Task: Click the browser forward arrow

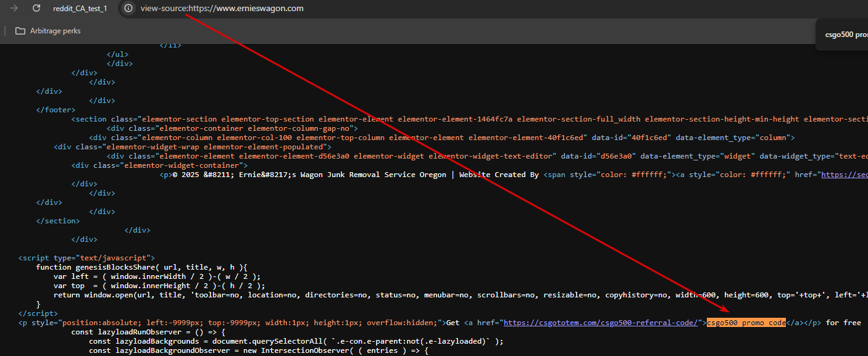Action: (x=14, y=8)
